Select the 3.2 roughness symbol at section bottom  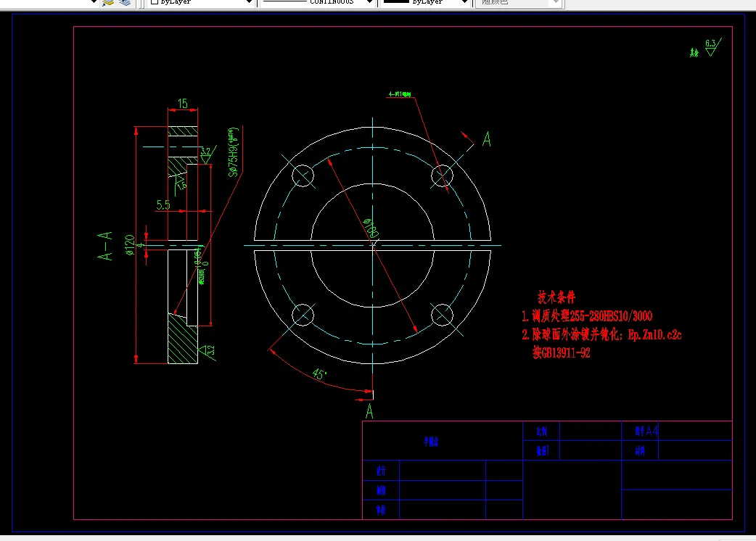pos(208,351)
